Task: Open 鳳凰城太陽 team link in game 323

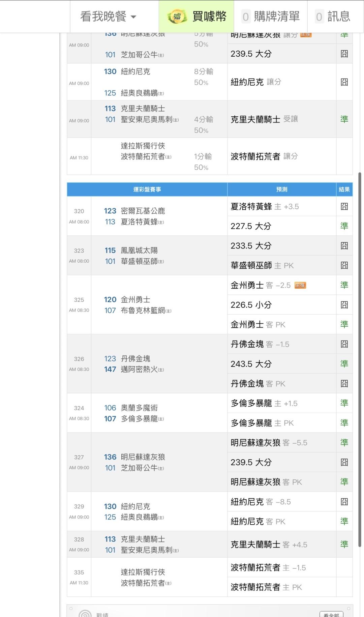Action: (x=139, y=251)
